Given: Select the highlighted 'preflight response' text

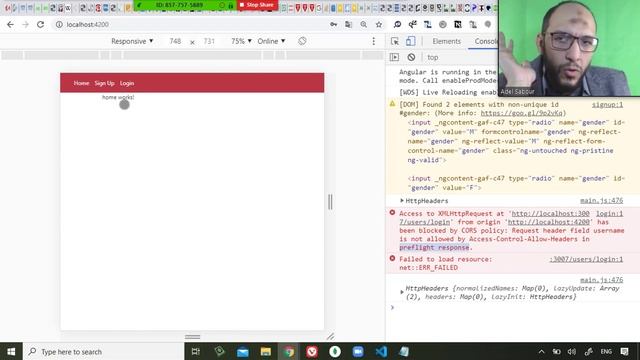Looking at the screenshot, I should (434, 247).
